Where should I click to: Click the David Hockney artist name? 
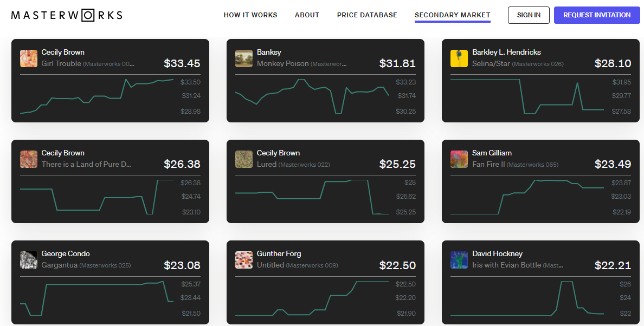click(x=498, y=254)
